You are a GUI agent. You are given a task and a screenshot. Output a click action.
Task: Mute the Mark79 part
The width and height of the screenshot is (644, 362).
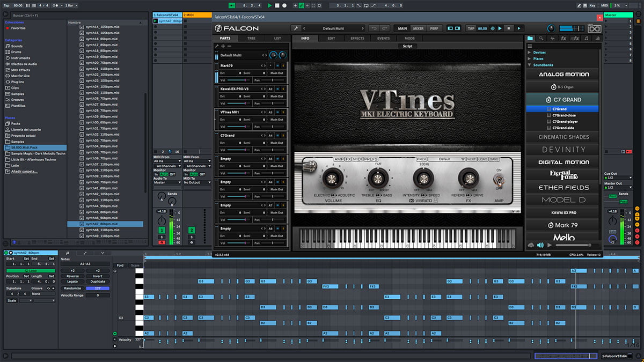click(277, 66)
